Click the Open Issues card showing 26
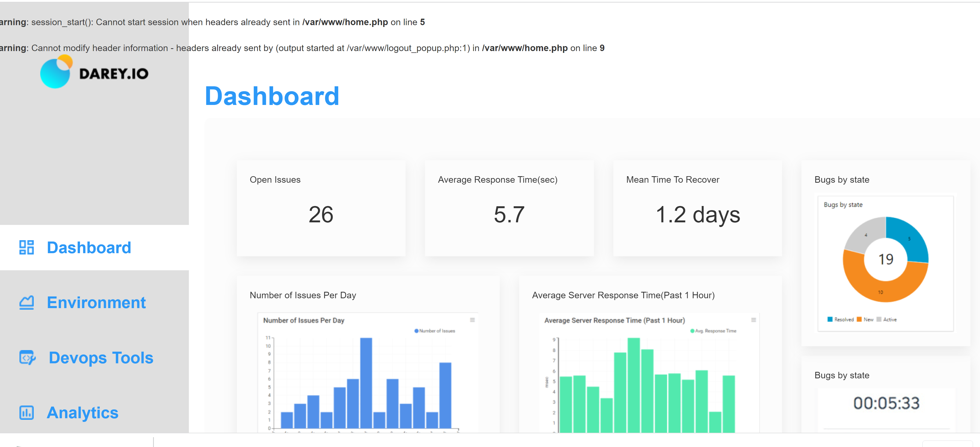Viewport: 980px width, 447px height. [321, 208]
